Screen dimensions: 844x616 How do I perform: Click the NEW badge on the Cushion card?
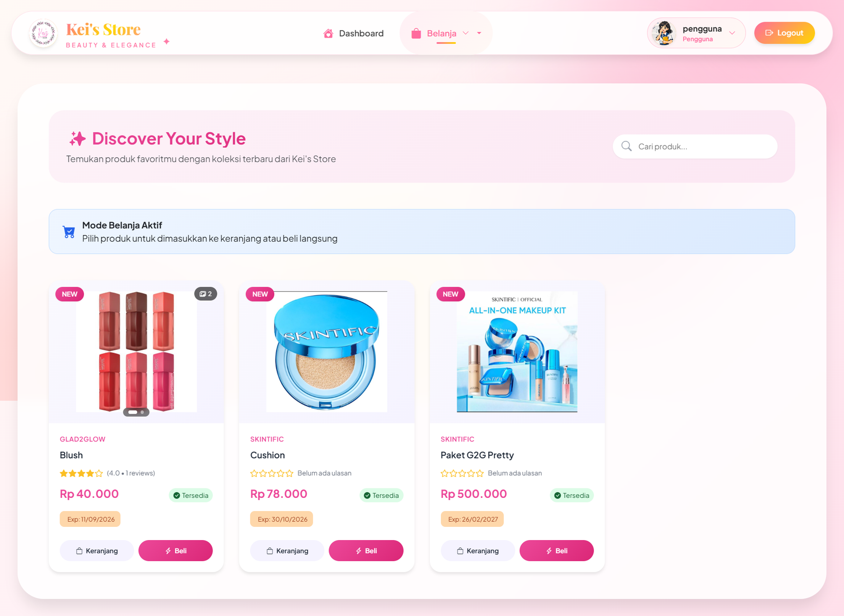[x=260, y=294]
